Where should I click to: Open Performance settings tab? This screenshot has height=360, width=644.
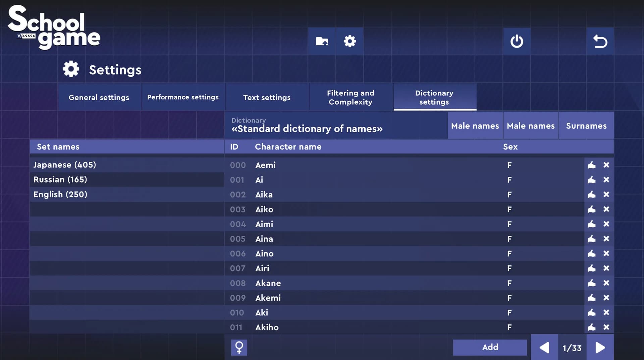183,97
